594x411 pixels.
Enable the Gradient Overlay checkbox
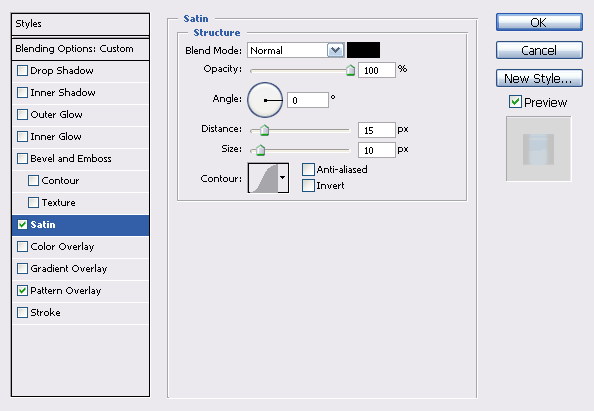tap(22, 269)
